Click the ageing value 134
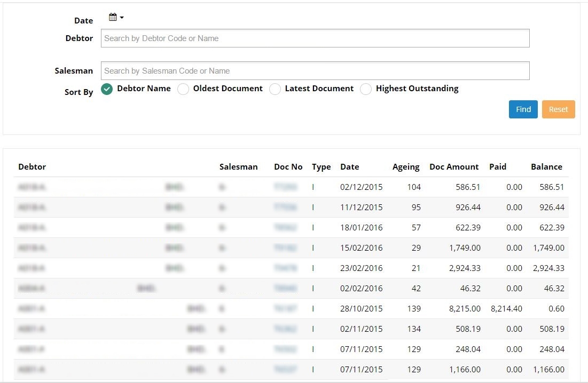588x383 pixels. point(414,329)
